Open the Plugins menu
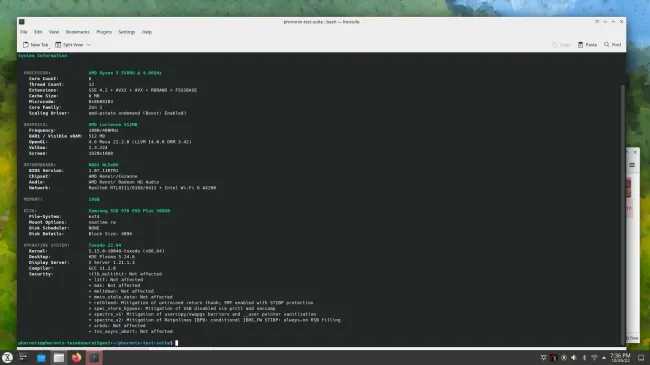This screenshot has width=650, height=365. (x=104, y=32)
